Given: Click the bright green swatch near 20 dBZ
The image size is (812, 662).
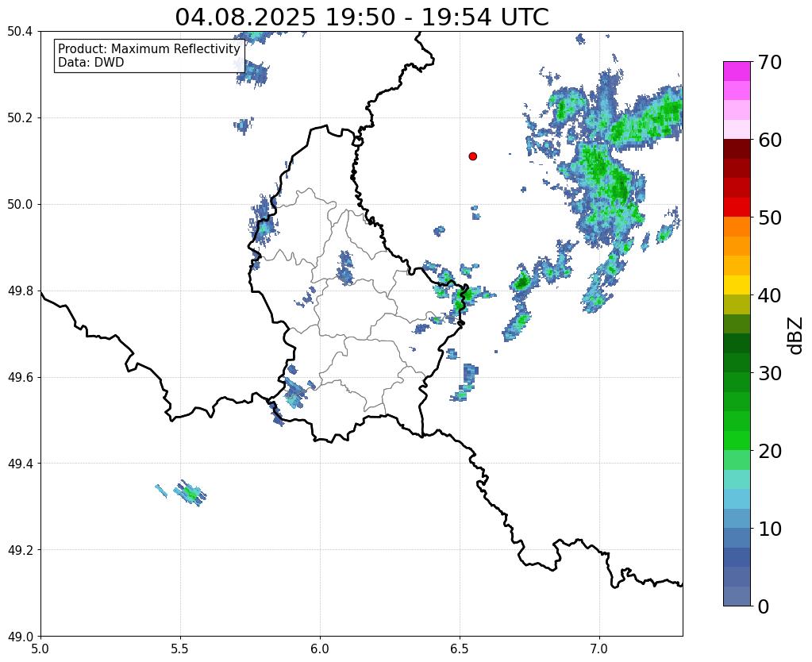Looking at the screenshot, I should 737,441.
